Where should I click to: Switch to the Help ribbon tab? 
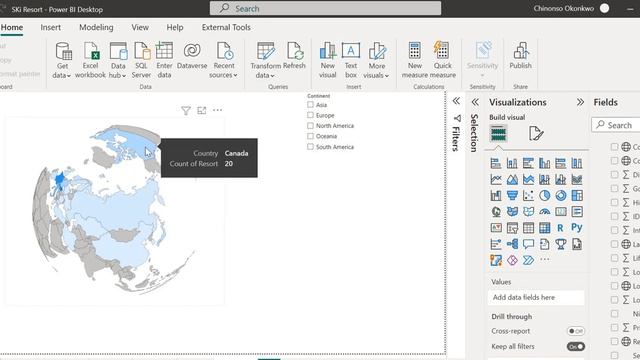coord(175,27)
